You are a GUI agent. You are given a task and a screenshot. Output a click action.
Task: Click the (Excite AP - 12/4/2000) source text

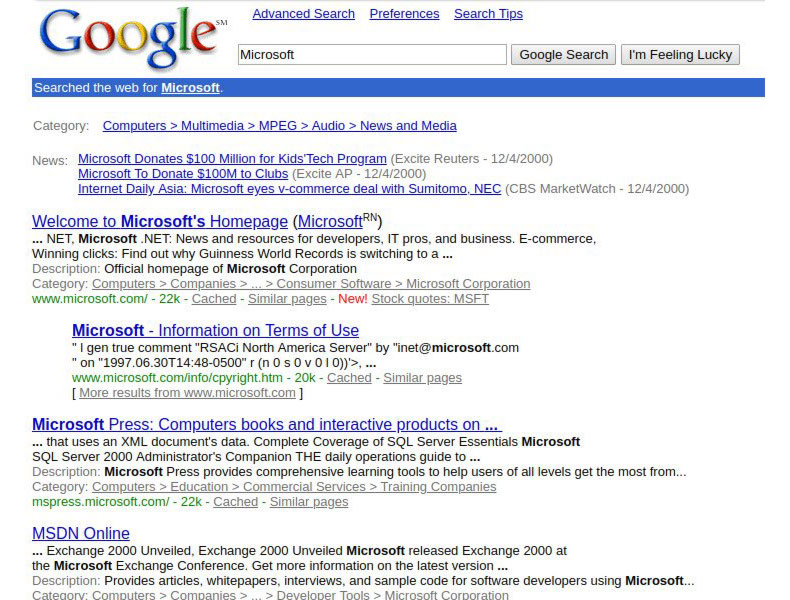[359, 174]
